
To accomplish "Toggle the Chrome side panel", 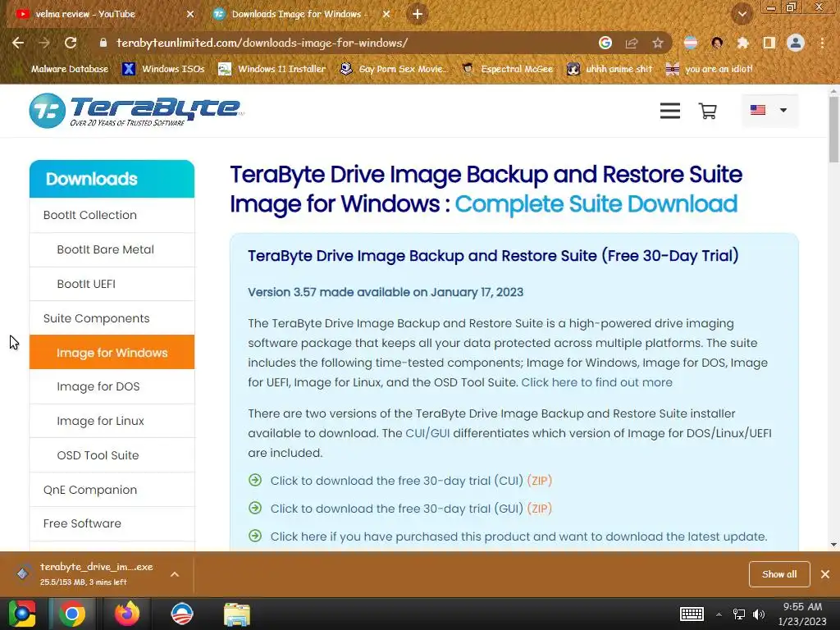I will (769, 43).
